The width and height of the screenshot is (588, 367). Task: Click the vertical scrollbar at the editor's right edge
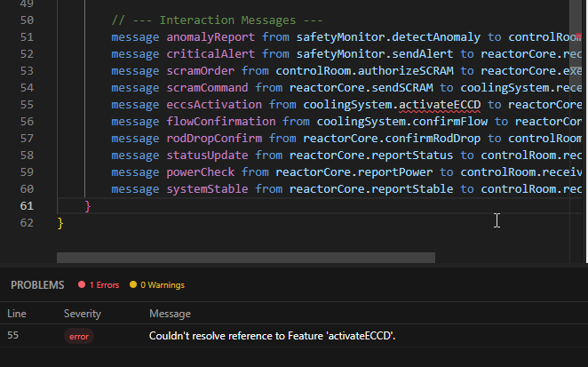click(584, 133)
